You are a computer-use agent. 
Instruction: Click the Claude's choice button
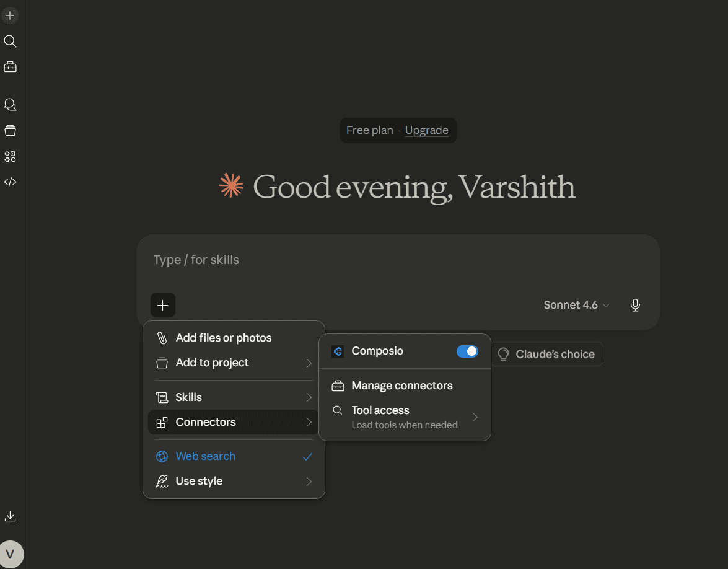(546, 354)
